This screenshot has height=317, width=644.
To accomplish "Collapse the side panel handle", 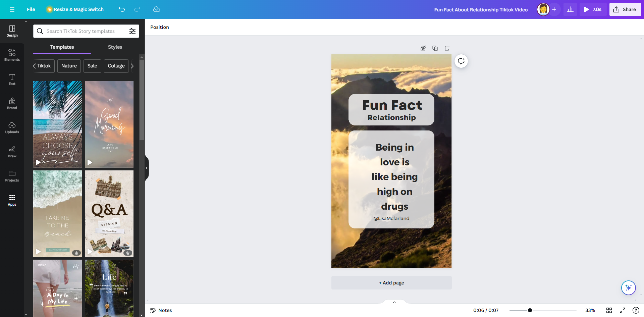I will point(147,168).
